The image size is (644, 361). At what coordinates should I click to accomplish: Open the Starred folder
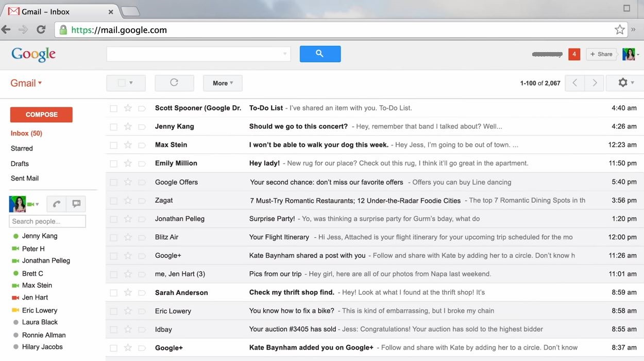22,148
